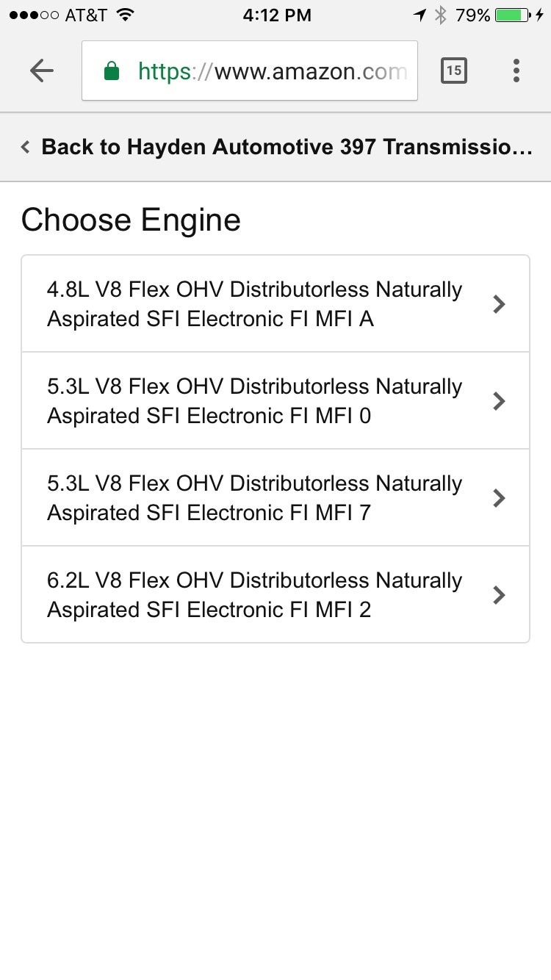
Task: Expand the 6.2L V8 MFI 2 chevron
Action: pos(499,595)
